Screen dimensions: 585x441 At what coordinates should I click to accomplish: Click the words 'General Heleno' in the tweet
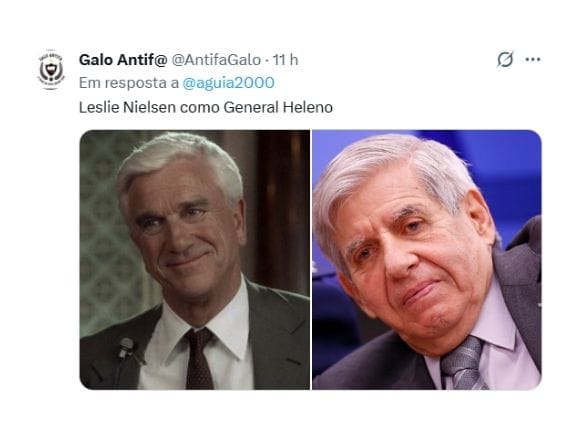coord(278,107)
